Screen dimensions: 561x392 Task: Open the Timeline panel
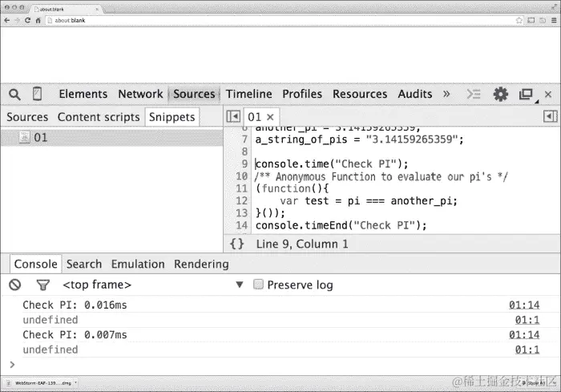point(248,94)
